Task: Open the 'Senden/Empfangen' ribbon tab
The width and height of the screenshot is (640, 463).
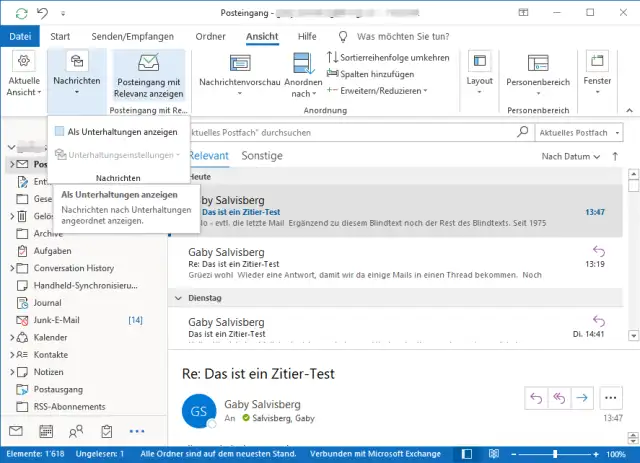Action: pos(133,36)
